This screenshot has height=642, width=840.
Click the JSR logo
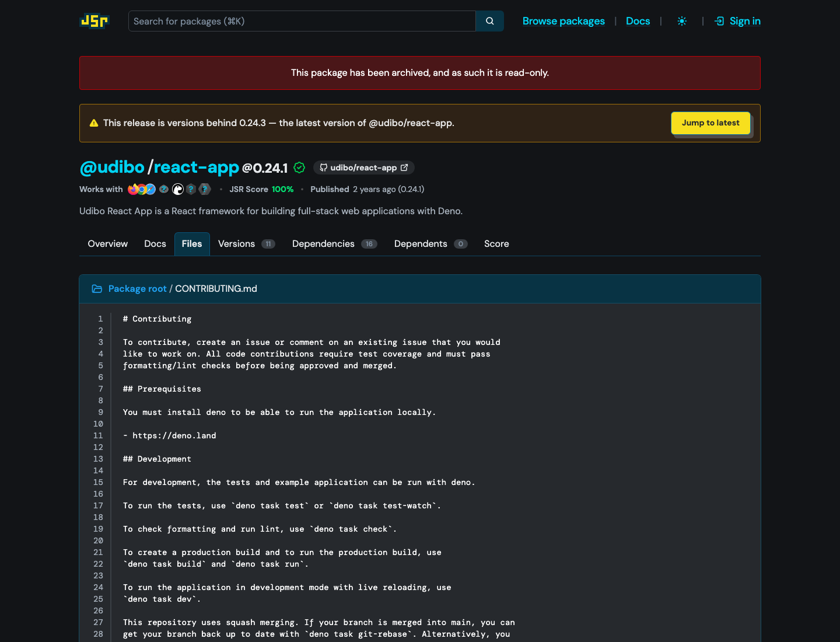pyautogui.click(x=94, y=21)
